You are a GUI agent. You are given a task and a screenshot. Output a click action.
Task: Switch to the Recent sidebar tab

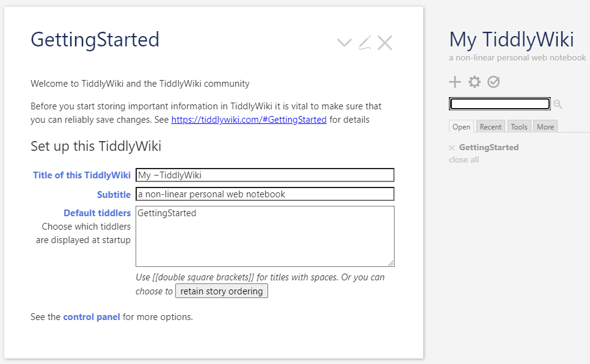tap(490, 127)
